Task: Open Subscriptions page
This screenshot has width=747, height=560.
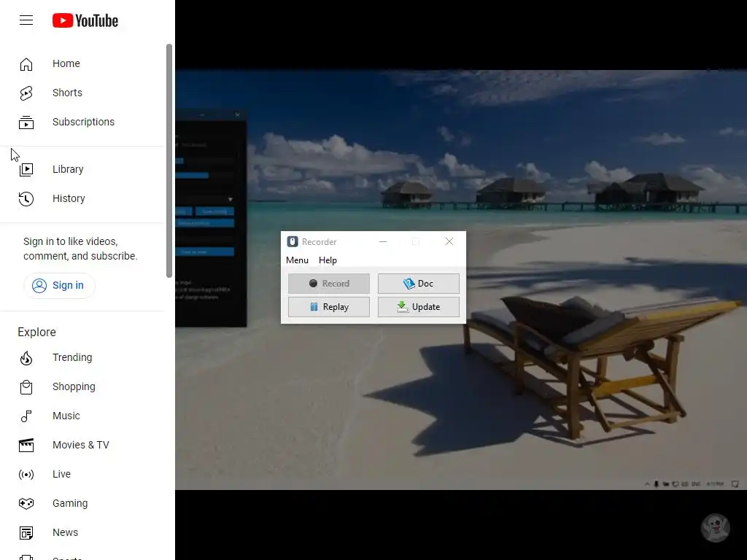Action: click(x=83, y=122)
